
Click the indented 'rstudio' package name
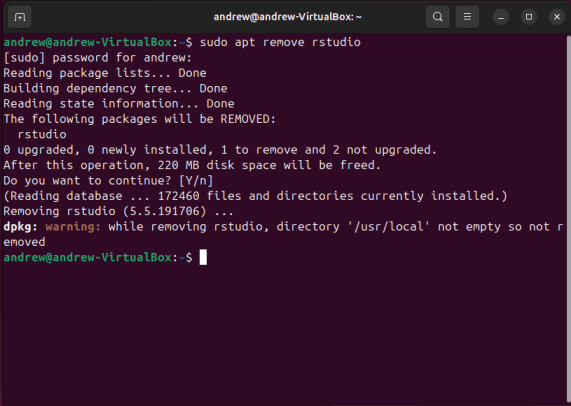(42, 134)
